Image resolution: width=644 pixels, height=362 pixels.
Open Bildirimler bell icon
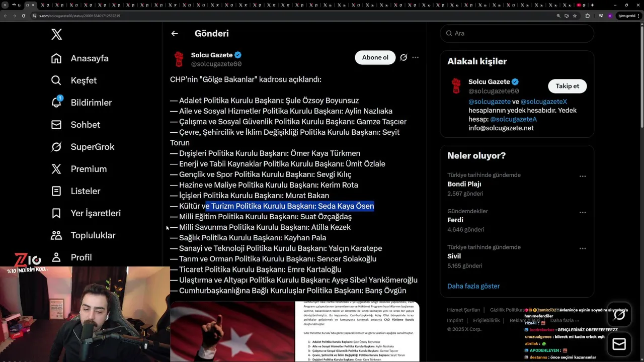click(57, 102)
